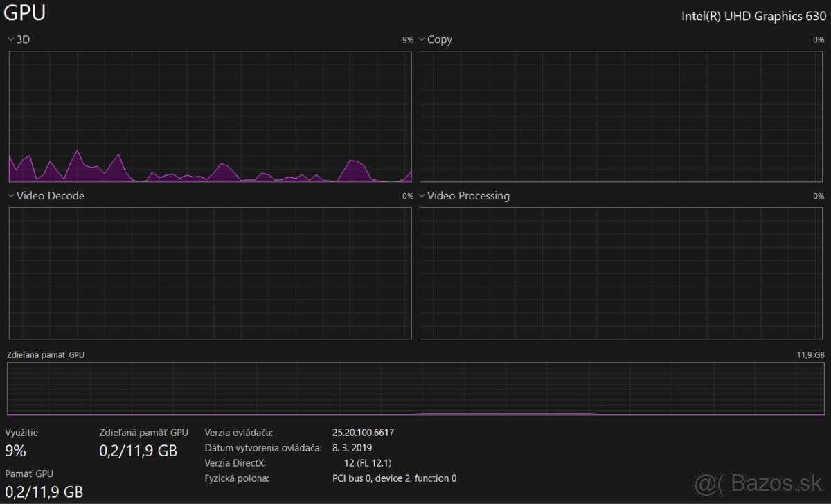
Task: Click the 9% reading above 3D graph
Action: point(407,40)
